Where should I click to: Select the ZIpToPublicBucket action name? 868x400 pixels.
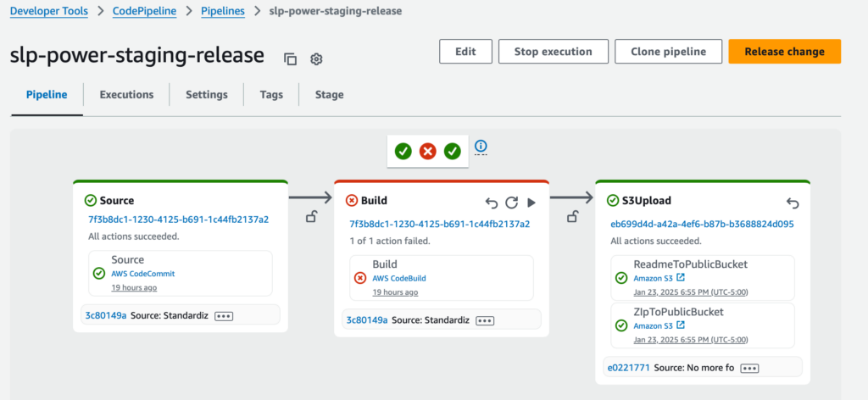679,312
